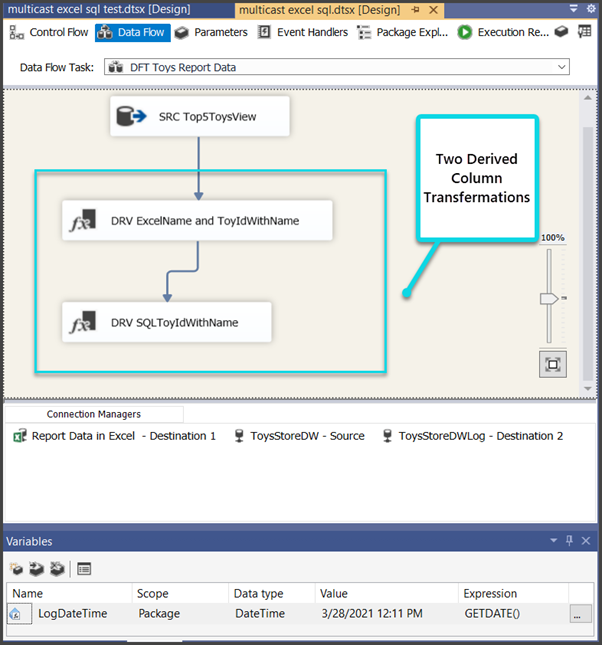Open the Variables Grid Options icon
Screen dimensions: 602x645
[84, 569]
